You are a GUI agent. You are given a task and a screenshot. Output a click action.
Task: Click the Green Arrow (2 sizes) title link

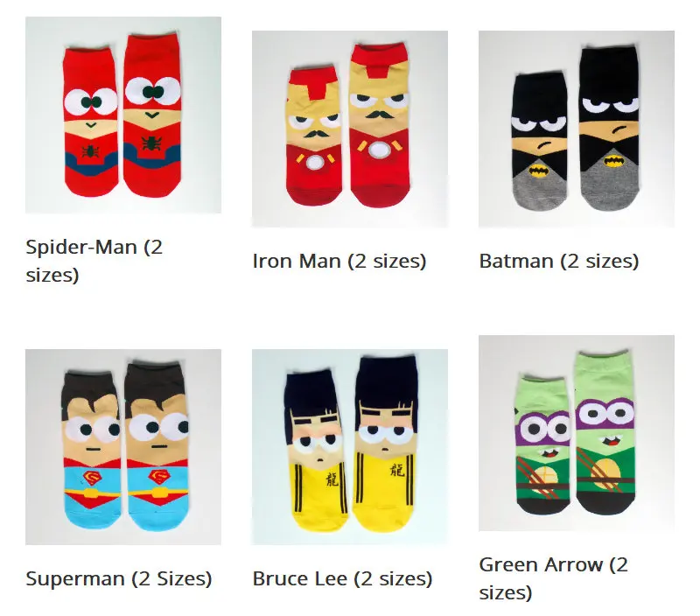pos(554,578)
